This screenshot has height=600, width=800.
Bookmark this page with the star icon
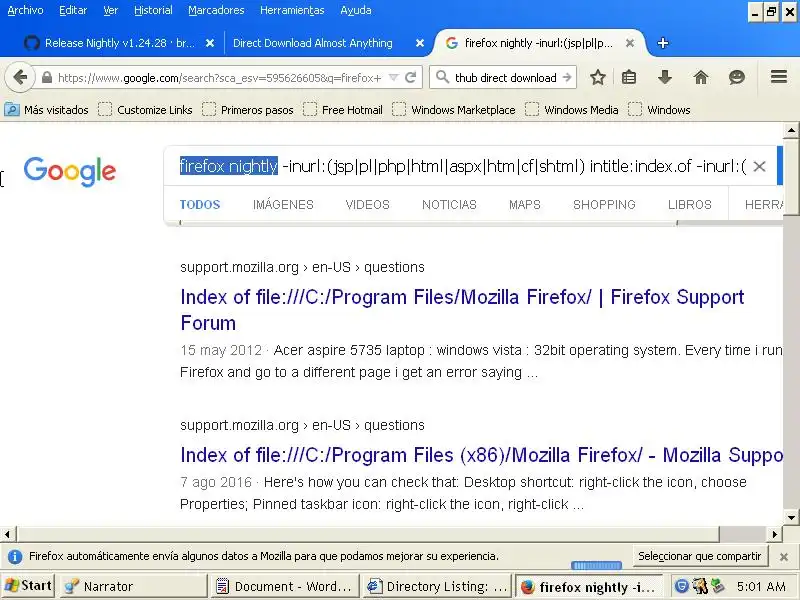597,78
